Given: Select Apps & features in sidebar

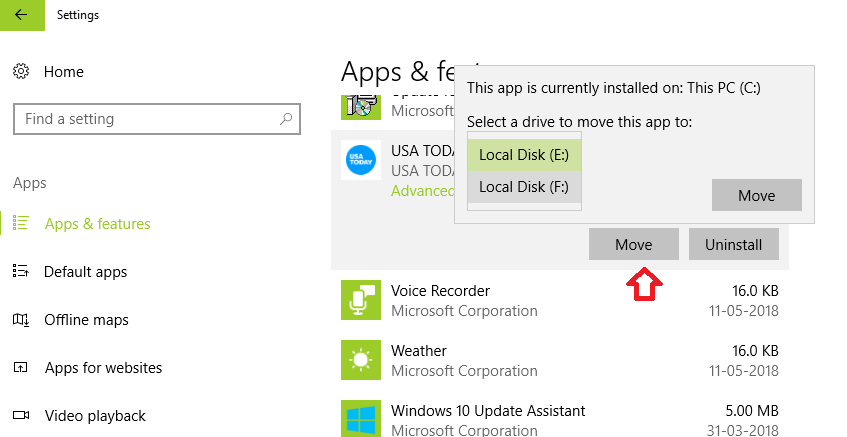Looking at the screenshot, I should coord(97,224).
